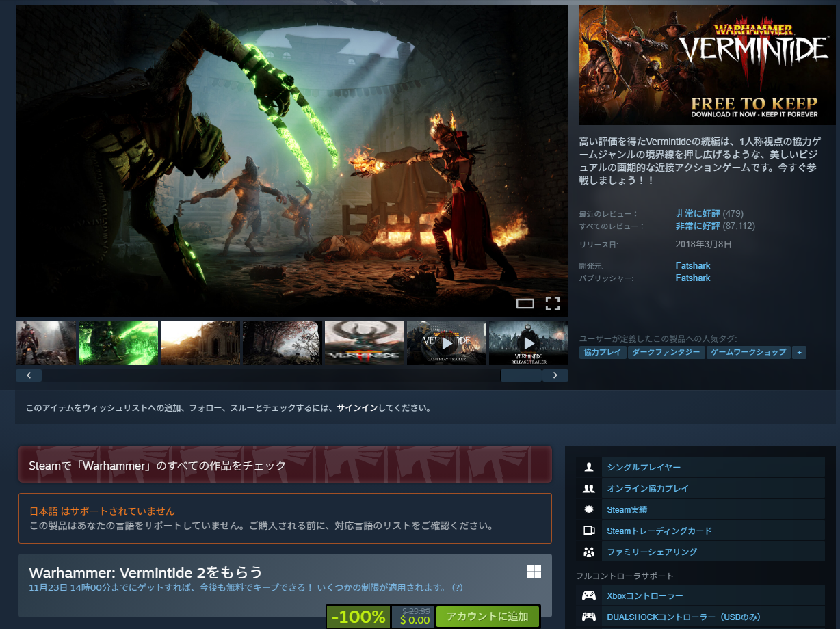Open Steamトレーディングカード feature link

coord(659,531)
